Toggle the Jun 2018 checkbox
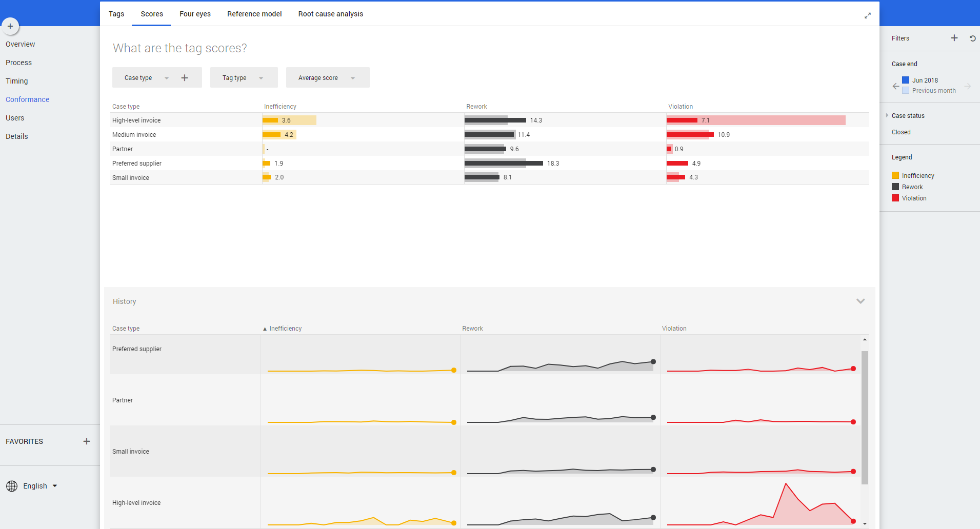The width and height of the screenshot is (980, 529). point(906,80)
